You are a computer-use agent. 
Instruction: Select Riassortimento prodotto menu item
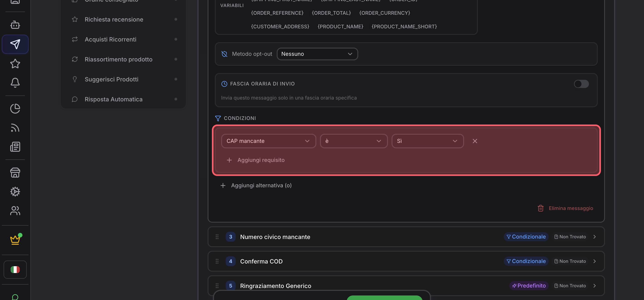pyautogui.click(x=123, y=59)
